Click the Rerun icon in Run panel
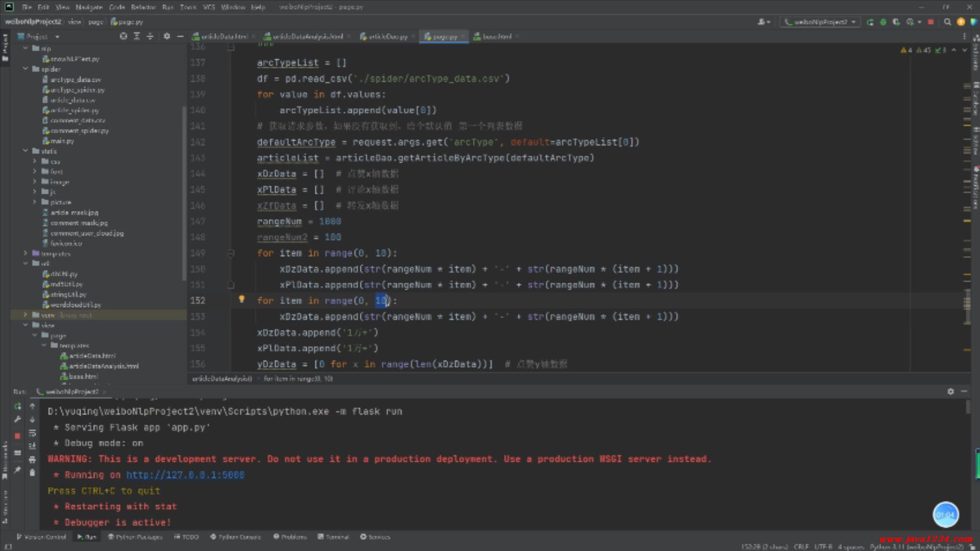The height and width of the screenshot is (551, 980). [18, 407]
